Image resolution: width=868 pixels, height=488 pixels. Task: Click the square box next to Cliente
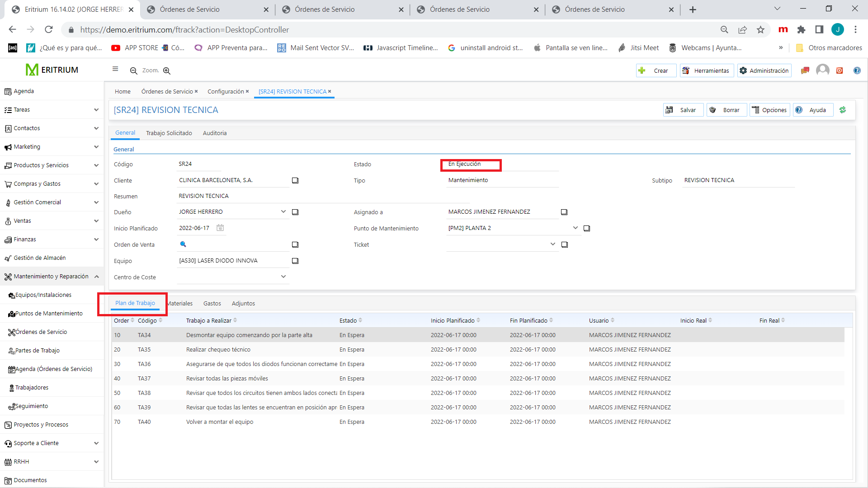pyautogui.click(x=295, y=181)
